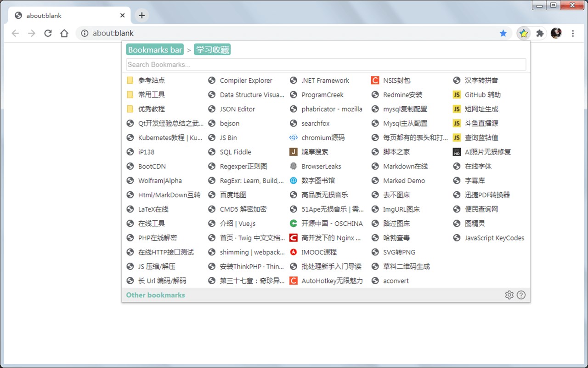
Task: Open the user profile avatar
Action: click(556, 33)
